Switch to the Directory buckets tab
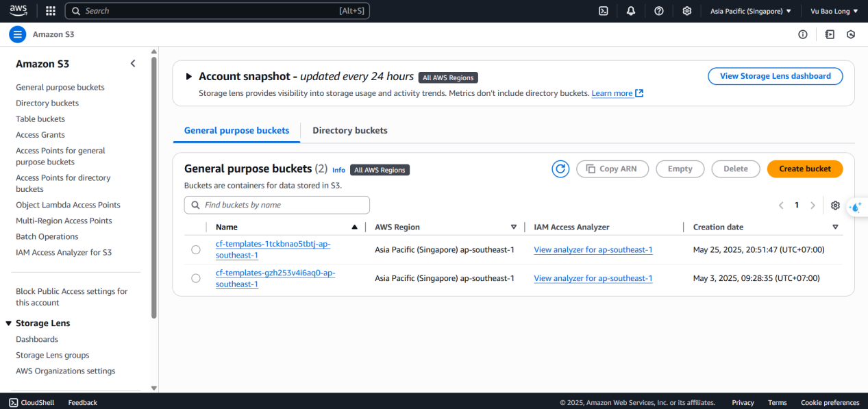Image resolution: width=868 pixels, height=409 pixels. pos(350,130)
